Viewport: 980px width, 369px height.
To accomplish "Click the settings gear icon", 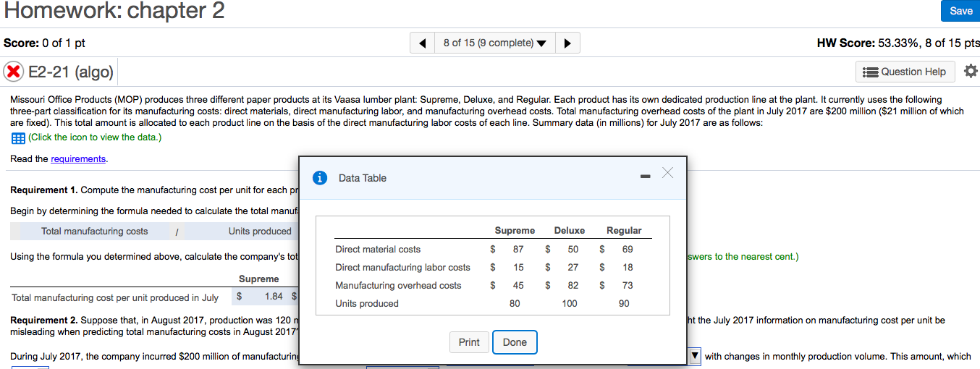I will (x=971, y=71).
